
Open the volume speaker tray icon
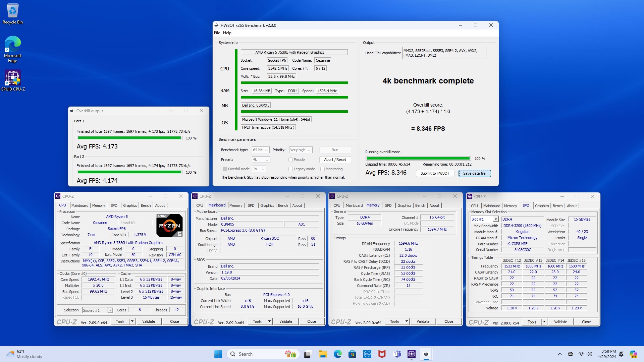coord(590,354)
